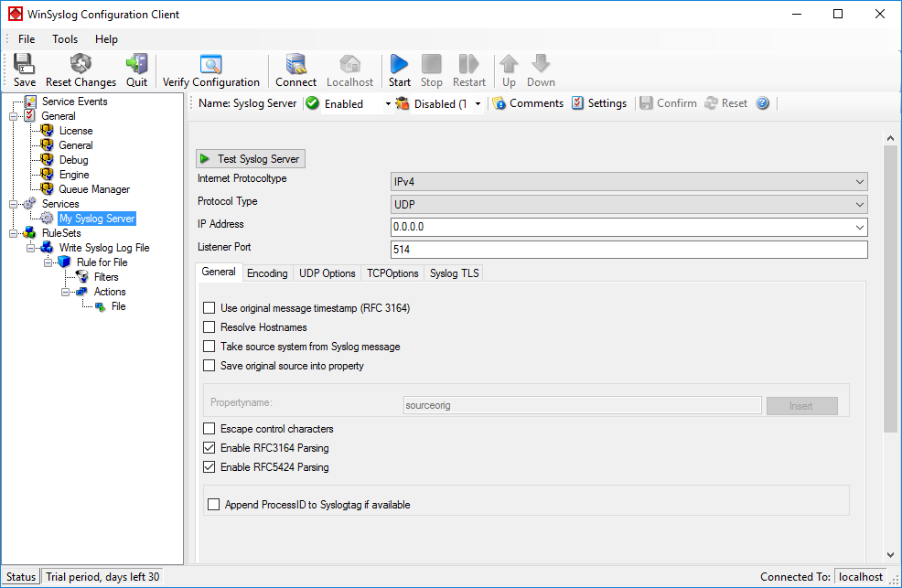Uncheck Enable RFC3164 Parsing
Viewport: 902px width, 588px height.
209,448
